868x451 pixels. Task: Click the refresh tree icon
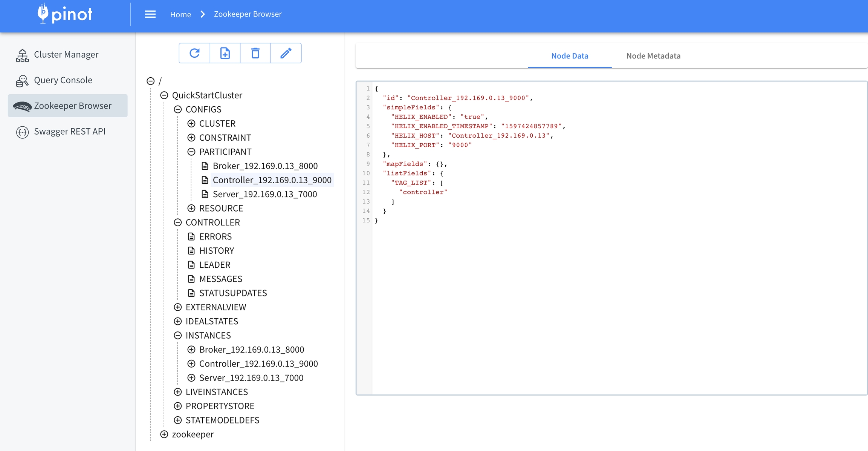194,53
